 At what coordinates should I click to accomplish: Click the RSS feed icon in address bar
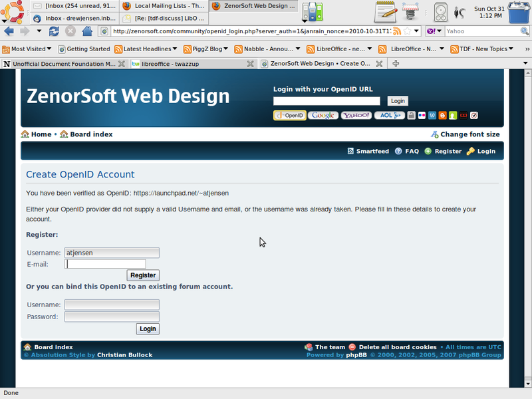397,31
